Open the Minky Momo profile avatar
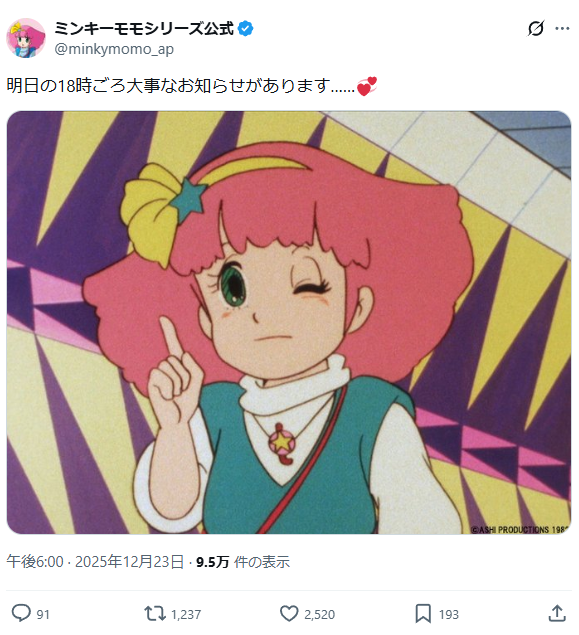The height and width of the screenshot is (635, 579). pyautogui.click(x=26, y=38)
